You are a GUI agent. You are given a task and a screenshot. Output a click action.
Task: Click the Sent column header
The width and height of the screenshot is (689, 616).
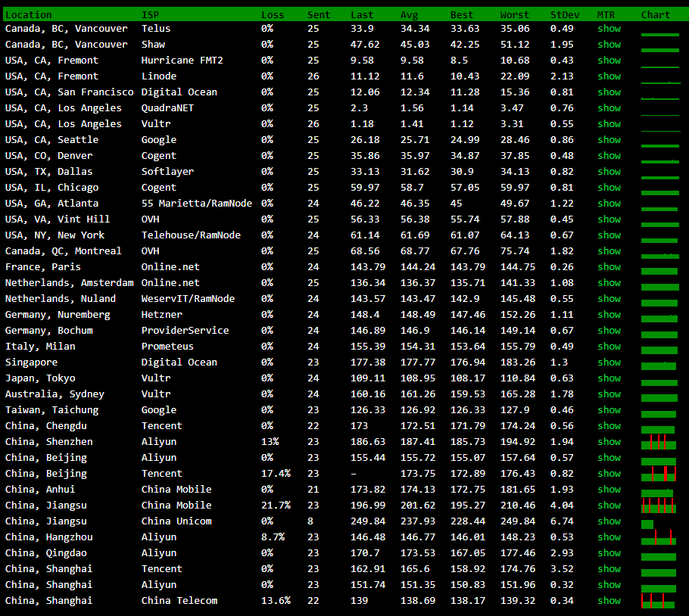[319, 15]
